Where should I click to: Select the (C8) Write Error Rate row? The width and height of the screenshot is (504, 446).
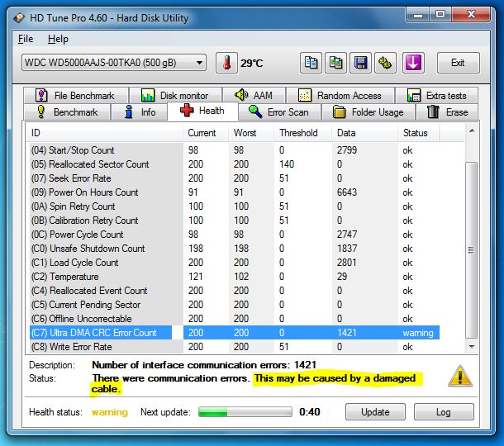click(233, 347)
